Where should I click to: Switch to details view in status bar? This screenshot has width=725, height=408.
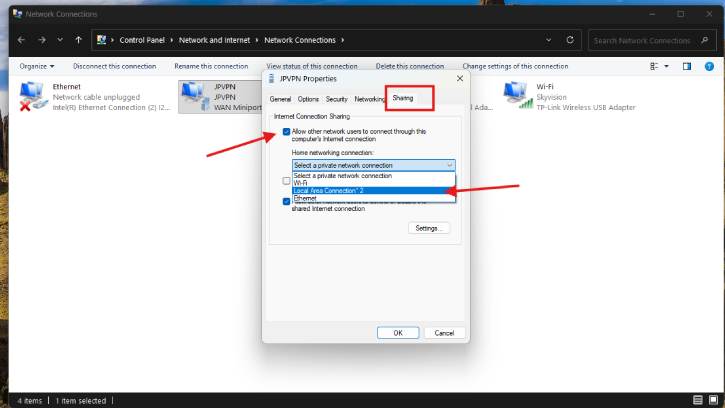pos(698,400)
